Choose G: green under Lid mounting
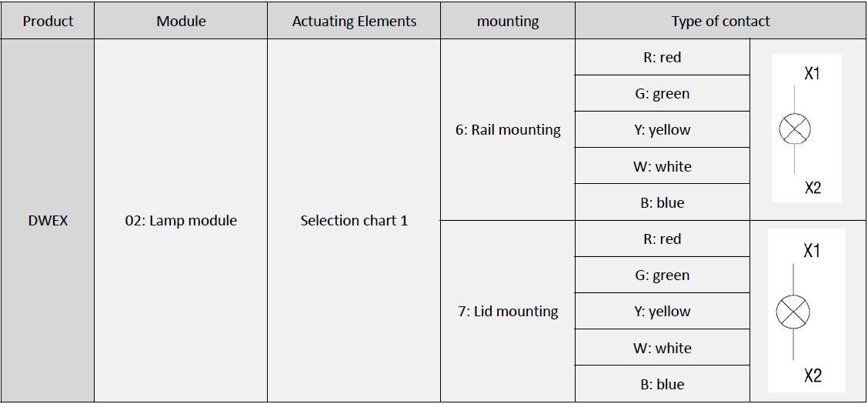 (662, 275)
